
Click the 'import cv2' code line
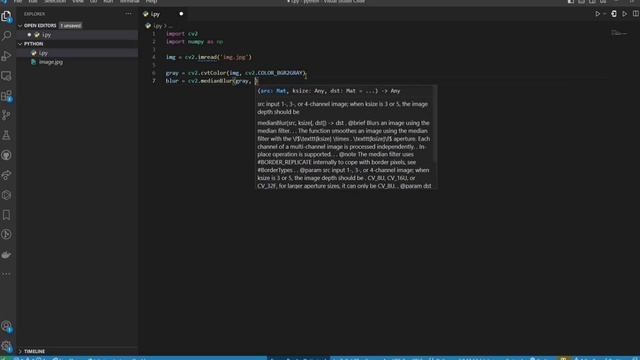182,34
